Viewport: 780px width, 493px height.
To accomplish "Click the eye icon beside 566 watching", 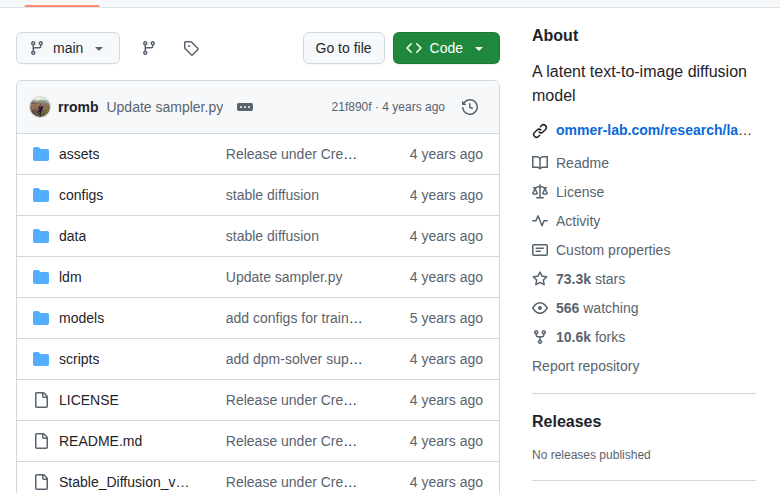I will point(540,308).
